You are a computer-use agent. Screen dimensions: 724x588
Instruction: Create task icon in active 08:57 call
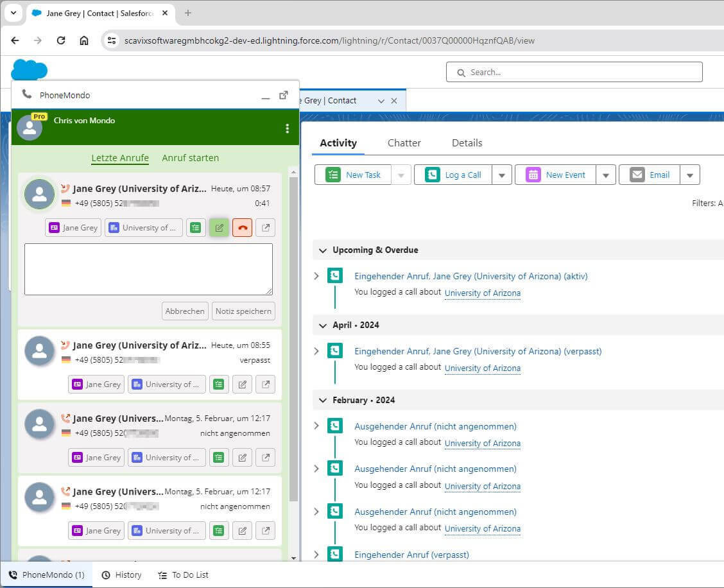click(x=196, y=228)
